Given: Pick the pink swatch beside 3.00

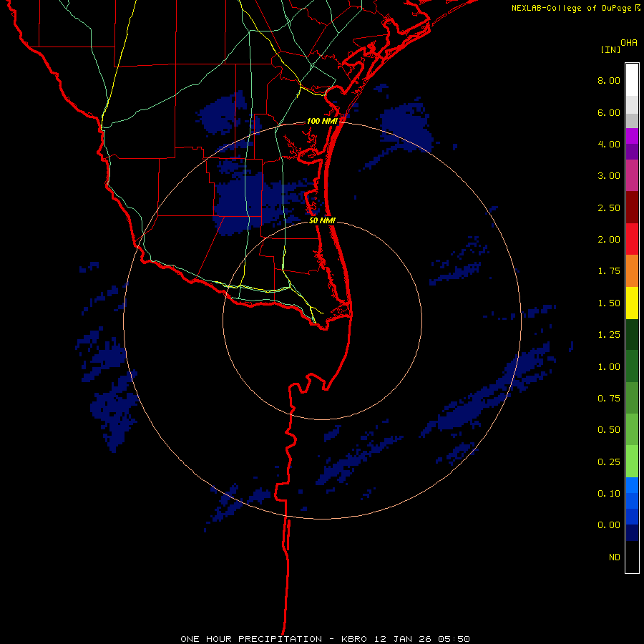Looking at the screenshot, I should tap(632, 175).
